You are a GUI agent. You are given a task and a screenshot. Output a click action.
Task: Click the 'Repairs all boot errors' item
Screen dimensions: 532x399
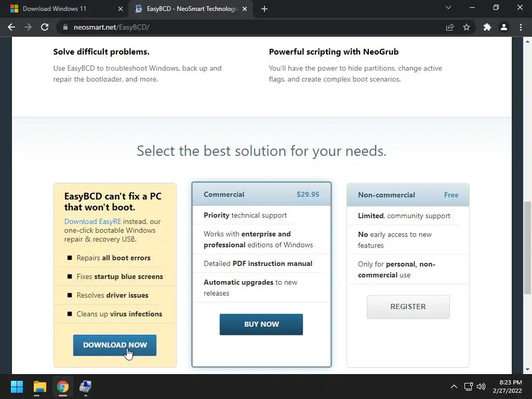[113, 258]
